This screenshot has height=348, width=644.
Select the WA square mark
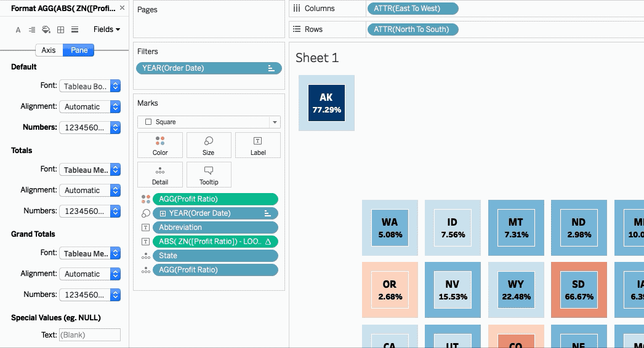(x=390, y=227)
